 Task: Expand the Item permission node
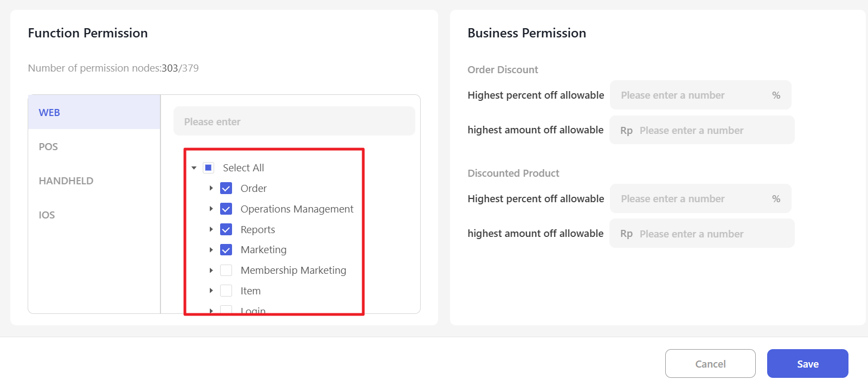click(211, 291)
